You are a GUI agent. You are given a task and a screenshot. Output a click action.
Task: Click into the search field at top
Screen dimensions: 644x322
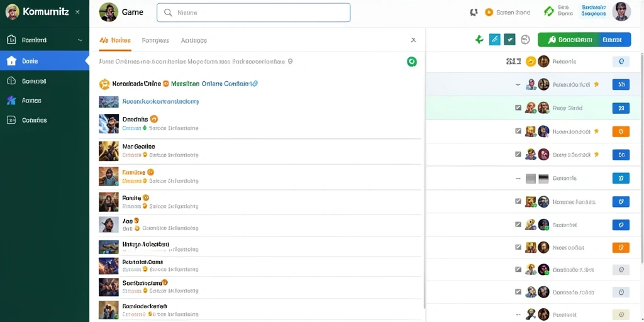click(x=253, y=13)
